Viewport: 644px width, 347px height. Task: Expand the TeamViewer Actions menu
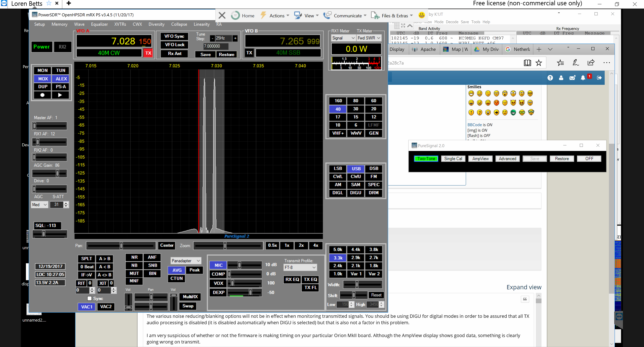tap(275, 16)
